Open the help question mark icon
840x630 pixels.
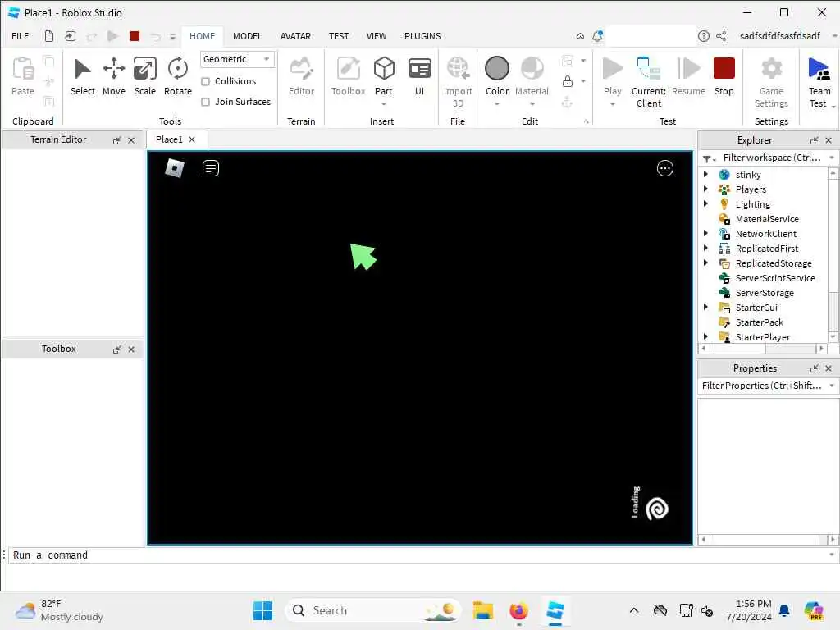click(x=703, y=36)
